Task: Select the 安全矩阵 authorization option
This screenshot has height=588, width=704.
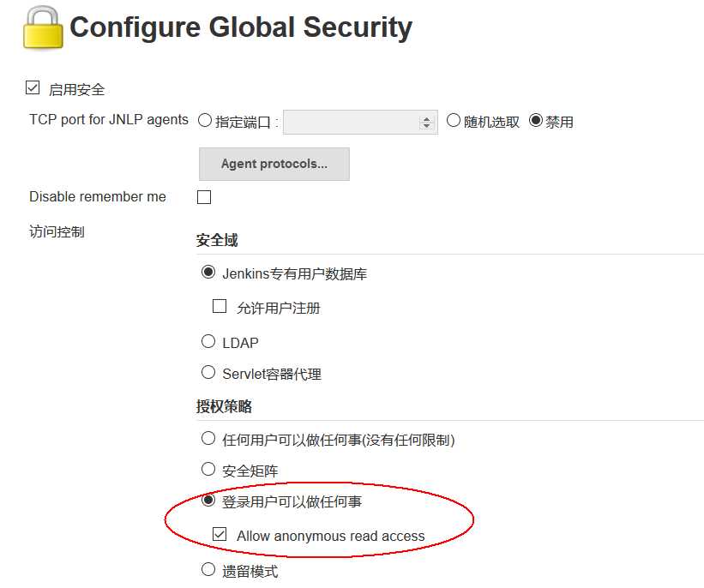Action: coord(208,470)
